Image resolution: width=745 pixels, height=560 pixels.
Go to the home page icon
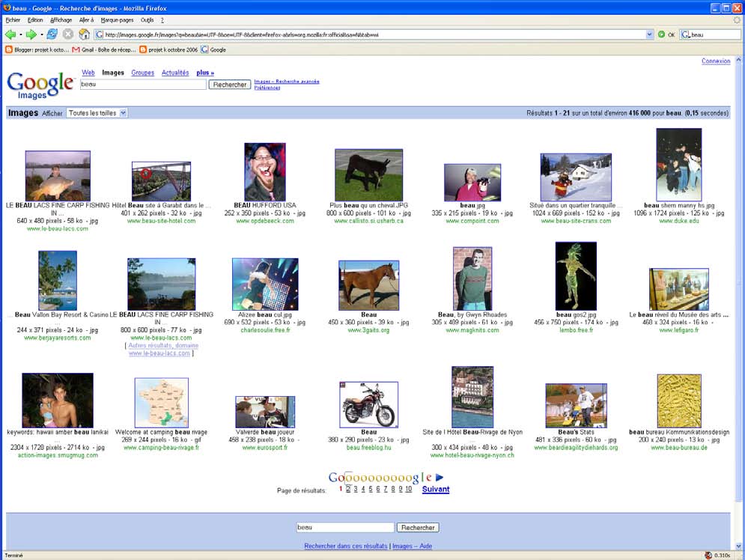(84, 34)
